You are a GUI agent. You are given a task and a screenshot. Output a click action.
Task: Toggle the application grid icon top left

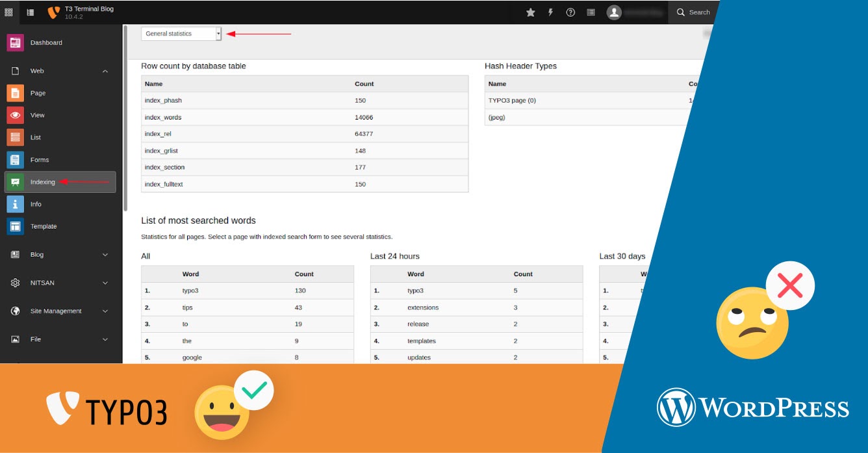pyautogui.click(x=8, y=12)
